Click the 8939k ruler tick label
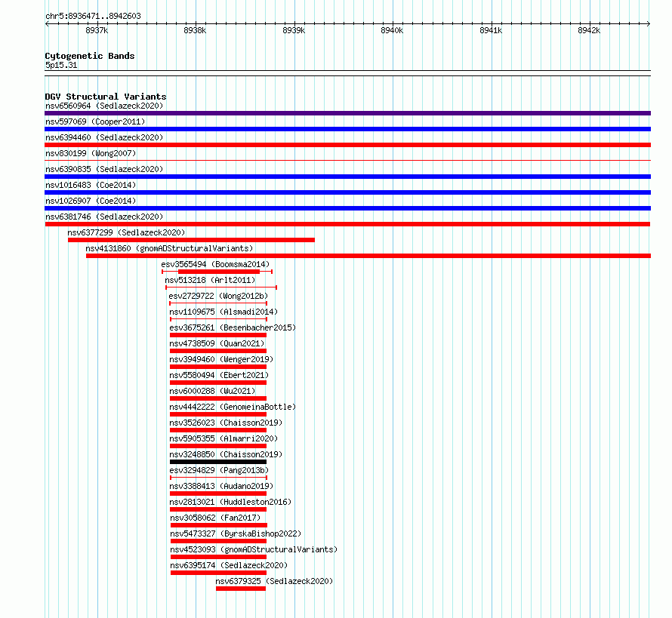 pos(294,30)
